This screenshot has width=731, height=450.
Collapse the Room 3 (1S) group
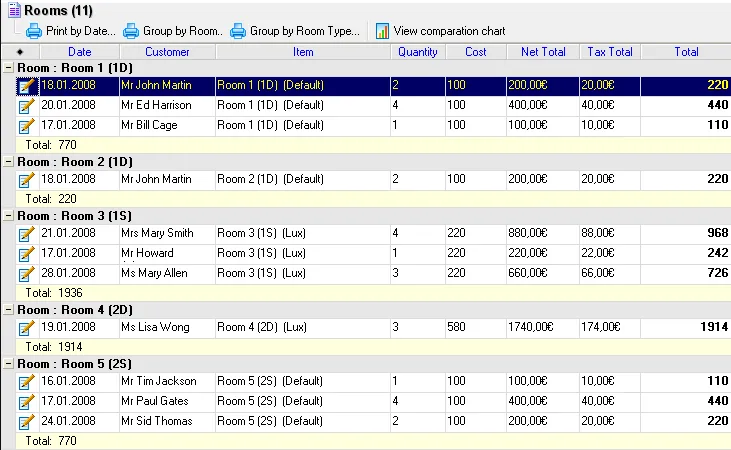tap(8, 216)
